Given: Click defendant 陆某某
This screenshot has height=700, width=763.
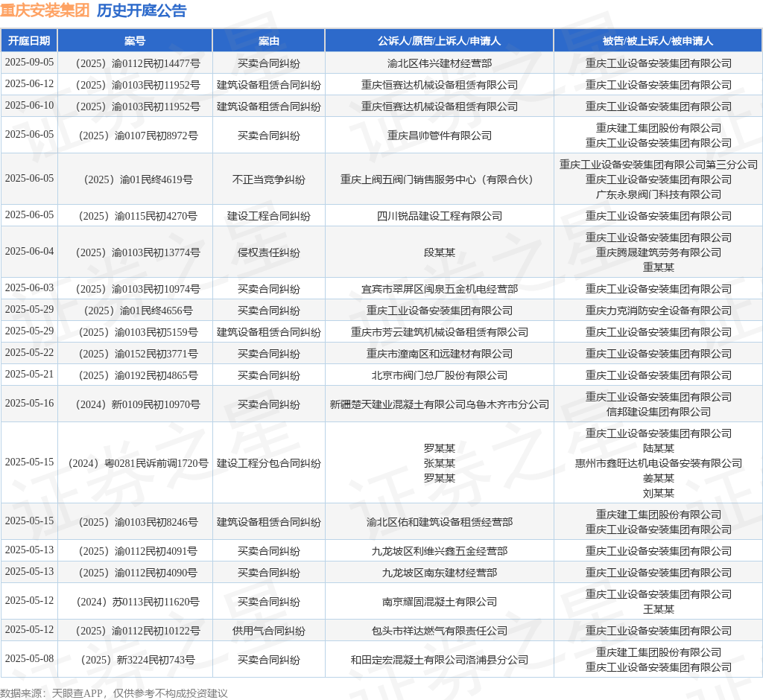Looking at the screenshot, I should point(659,448).
